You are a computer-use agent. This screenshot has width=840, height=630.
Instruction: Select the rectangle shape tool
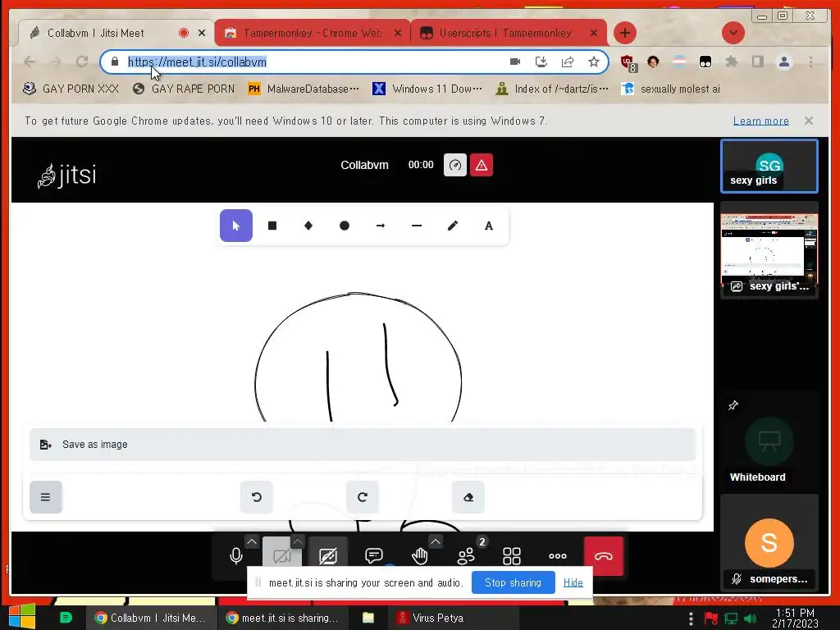coord(272,226)
